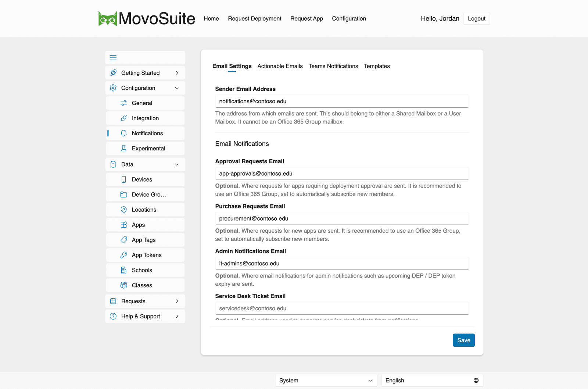Open the Integration sidebar item
Viewport: 588px width, 389px height.
click(146, 118)
